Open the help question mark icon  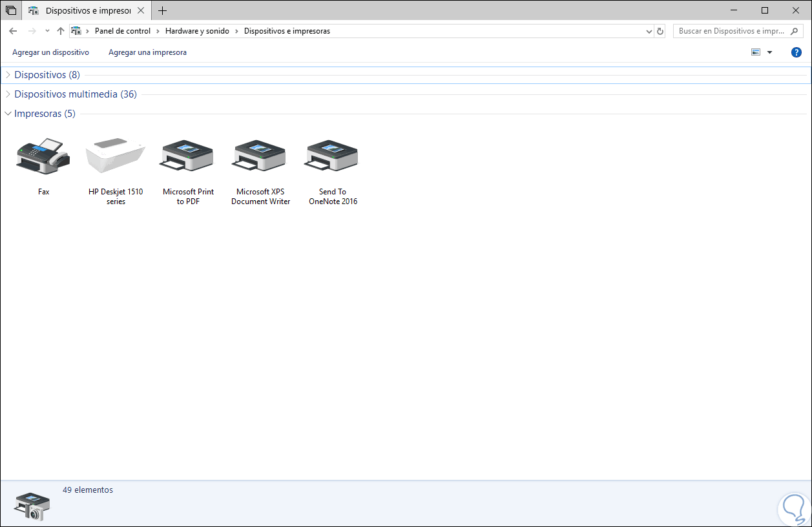click(796, 52)
